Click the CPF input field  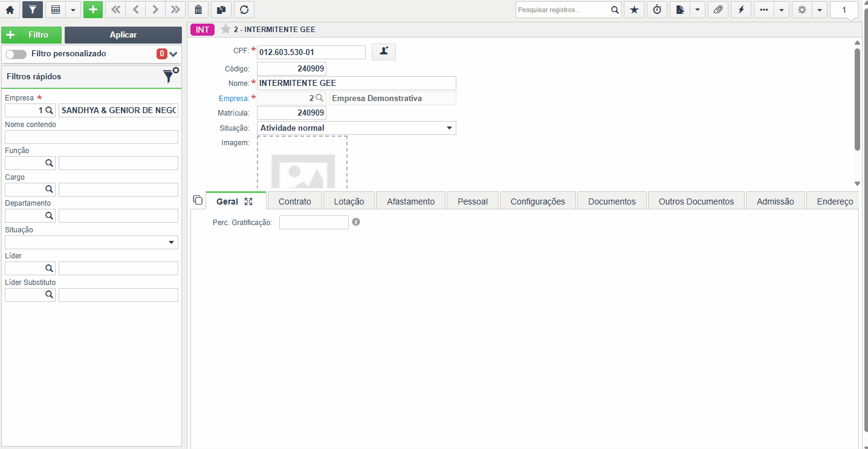tap(311, 52)
